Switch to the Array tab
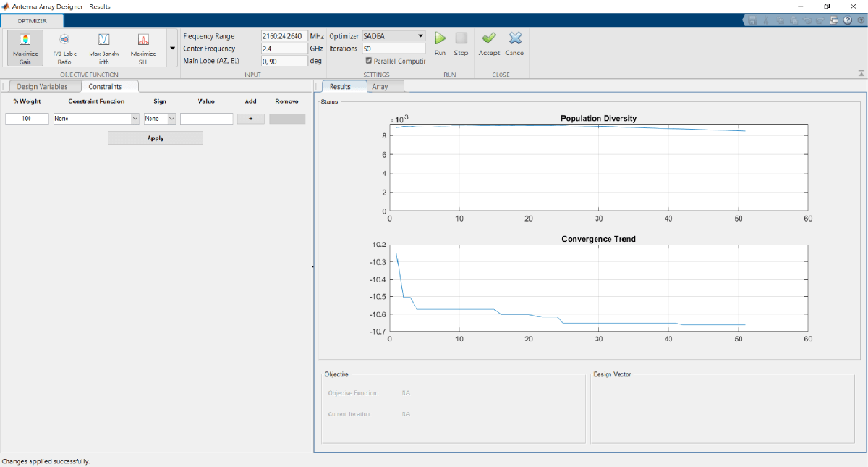Image resolution: width=868 pixels, height=467 pixels. pos(380,86)
